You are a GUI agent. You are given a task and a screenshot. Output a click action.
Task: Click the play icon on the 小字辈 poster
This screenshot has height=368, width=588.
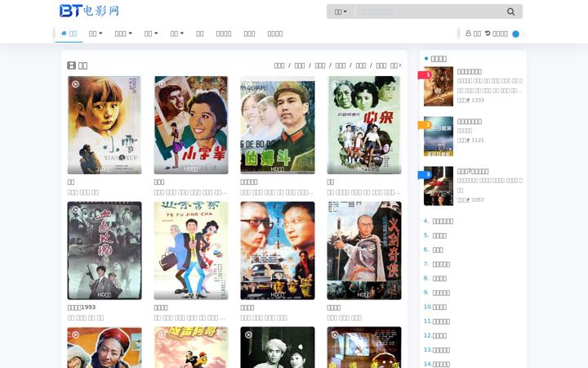click(x=162, y=84)
